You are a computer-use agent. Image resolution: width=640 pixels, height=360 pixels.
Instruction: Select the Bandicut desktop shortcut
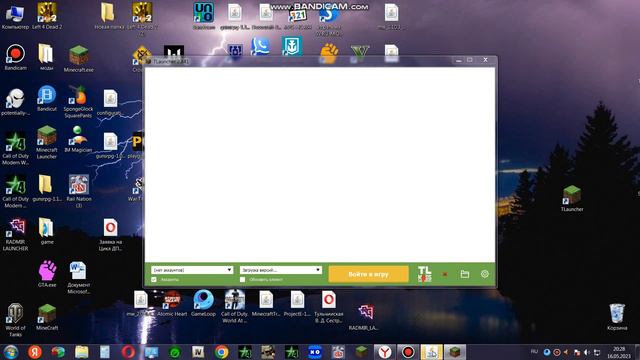click(47, 98)
